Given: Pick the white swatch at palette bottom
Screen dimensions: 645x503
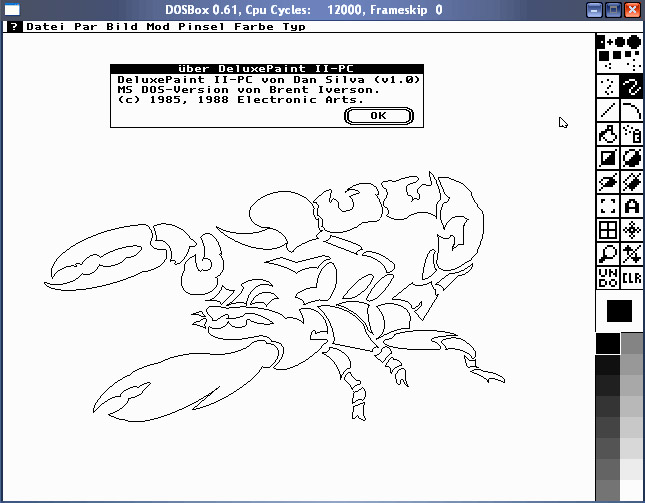Looking at the screenshot, I should coord(632,489).
